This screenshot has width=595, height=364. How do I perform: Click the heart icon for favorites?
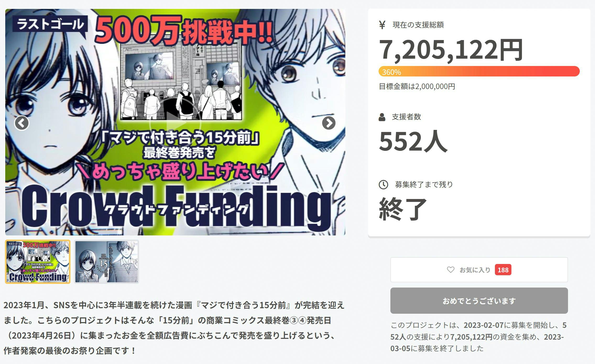click(451, 270)
